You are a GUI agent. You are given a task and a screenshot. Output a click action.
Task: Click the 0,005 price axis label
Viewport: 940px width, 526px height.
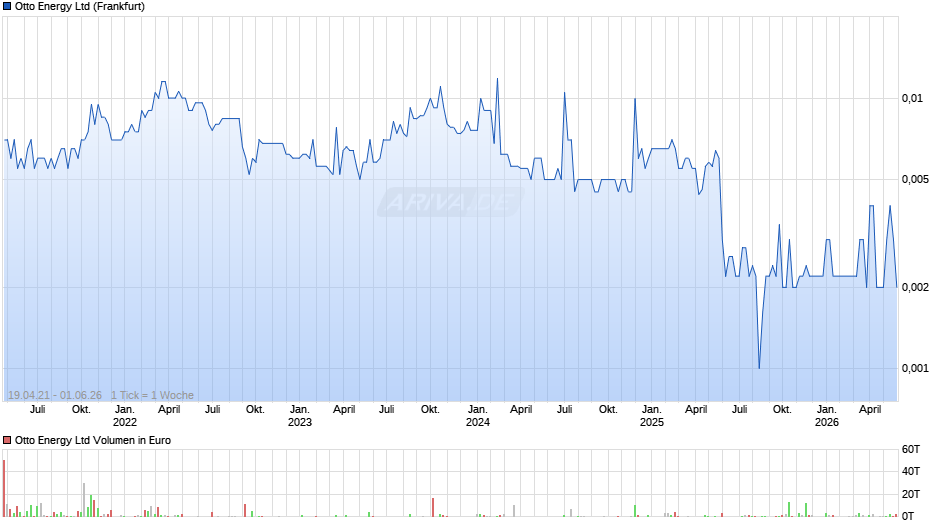click(x=915, y=179)
